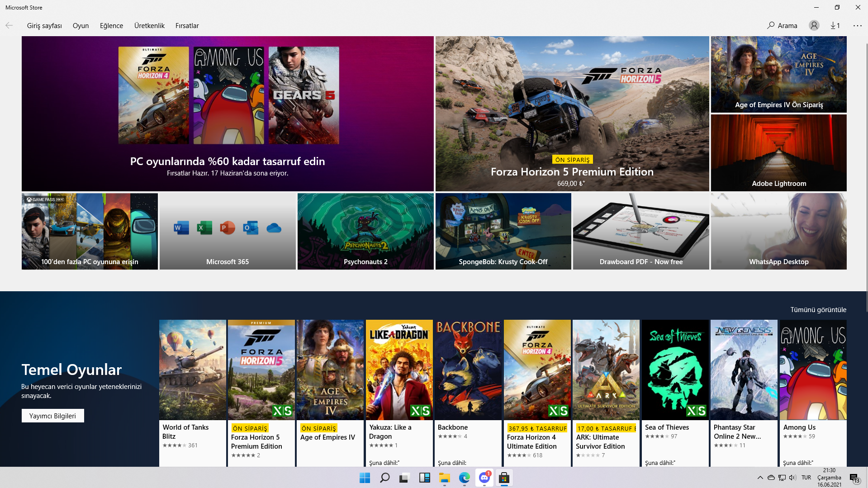Open the Üretkenlik tab
This screenshot has height=488, width=868.
(149, 25)
